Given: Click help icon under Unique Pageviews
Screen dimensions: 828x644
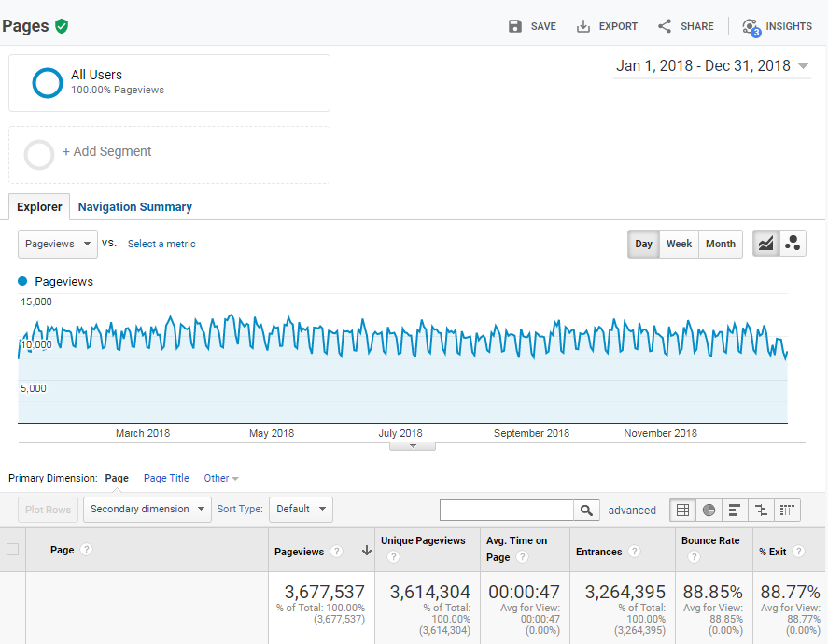Looking at the screenshot, I should click(393, 557).
